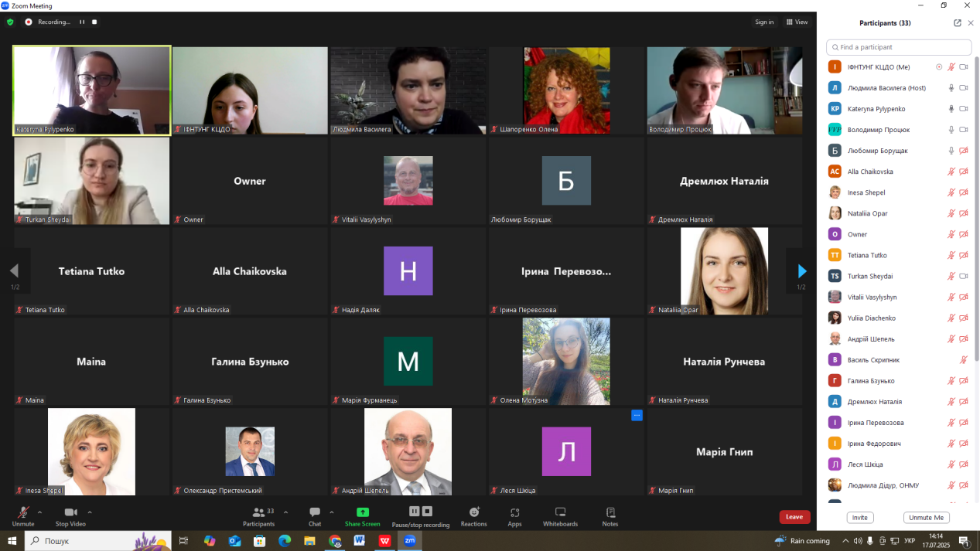
Task: Stop recording using top-left indicator button
Action: point(94,22)
